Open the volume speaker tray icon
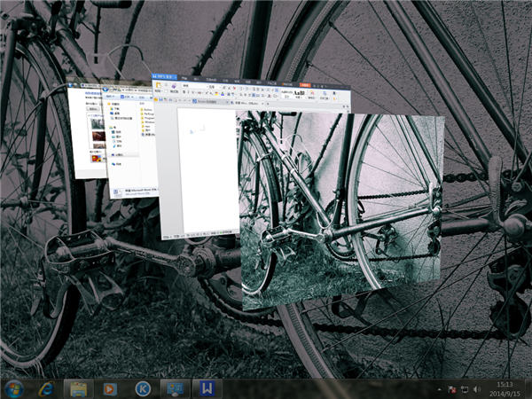Image resolution: width=532 pixels, height=399 pixels. [x=475, y=389]
